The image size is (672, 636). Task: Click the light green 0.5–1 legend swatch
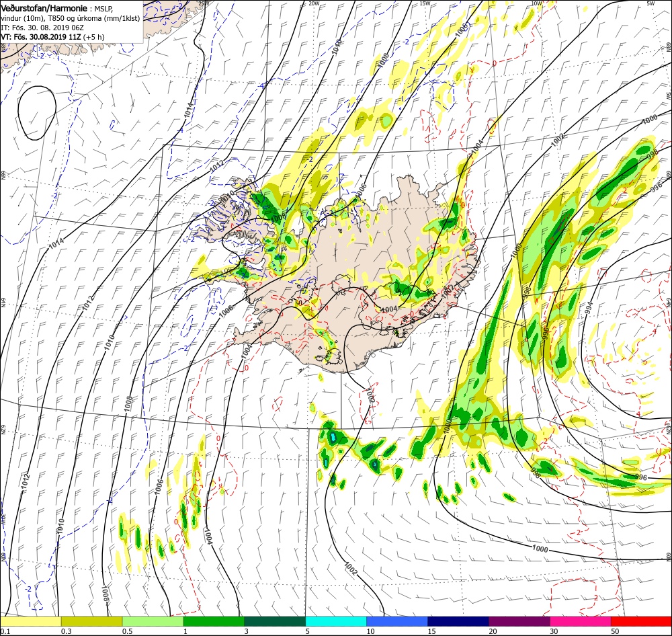(x=153, y=621)
